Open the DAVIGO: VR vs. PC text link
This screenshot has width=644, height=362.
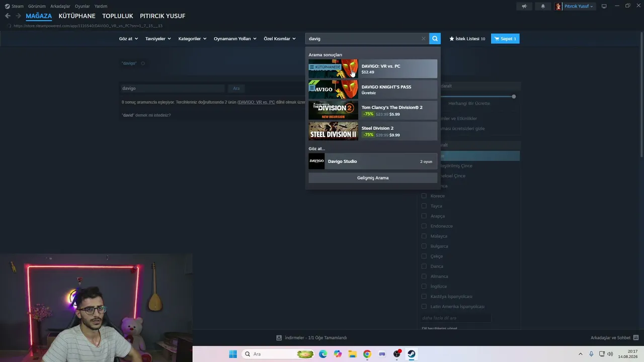pyautogui.click(x=257, y=102)
